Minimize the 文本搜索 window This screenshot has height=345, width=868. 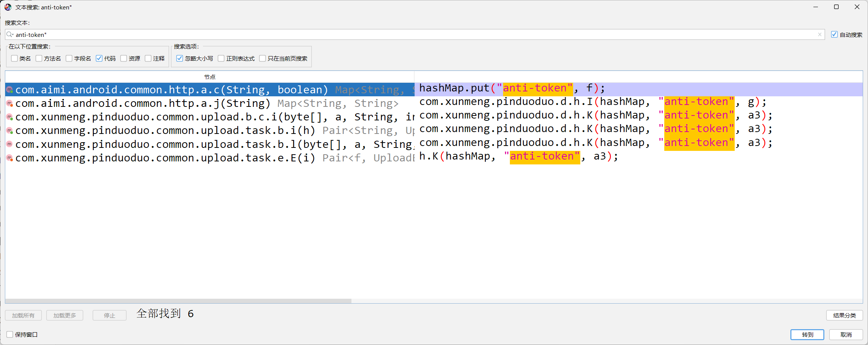click(816, 7)
